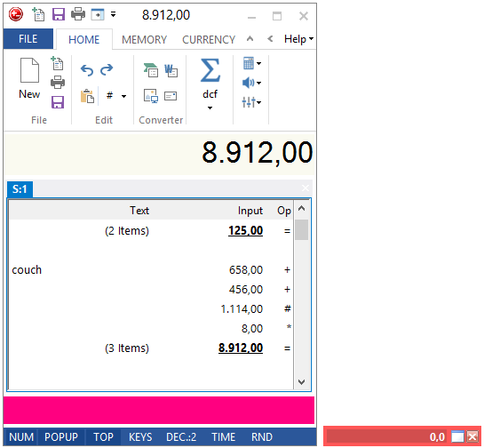The height and width of the screenshot is (448, 484).
Task: Open the customize quick access toolbar arrow
Action: tap(114, 14)
